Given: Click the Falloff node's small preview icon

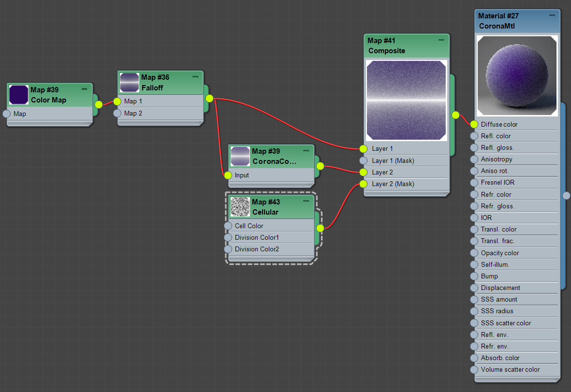Looking at the screenshot, I should click(129, 83).
